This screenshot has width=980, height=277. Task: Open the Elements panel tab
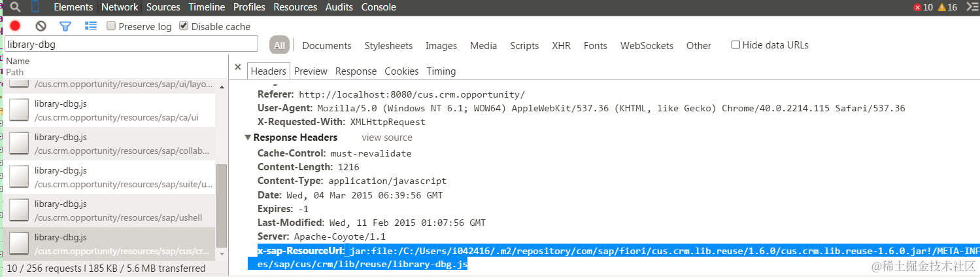(x=73, y=7)
